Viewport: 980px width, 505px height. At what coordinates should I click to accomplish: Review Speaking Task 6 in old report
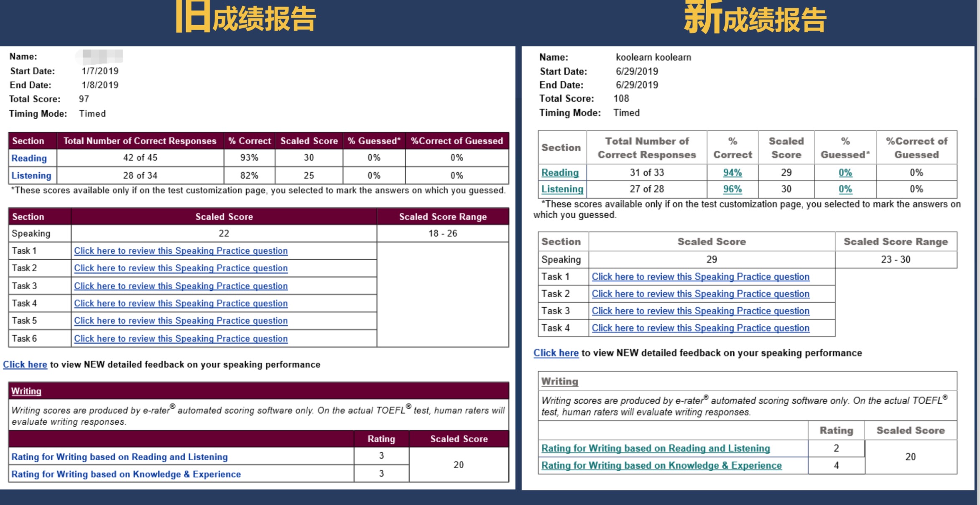pos(181,339)
